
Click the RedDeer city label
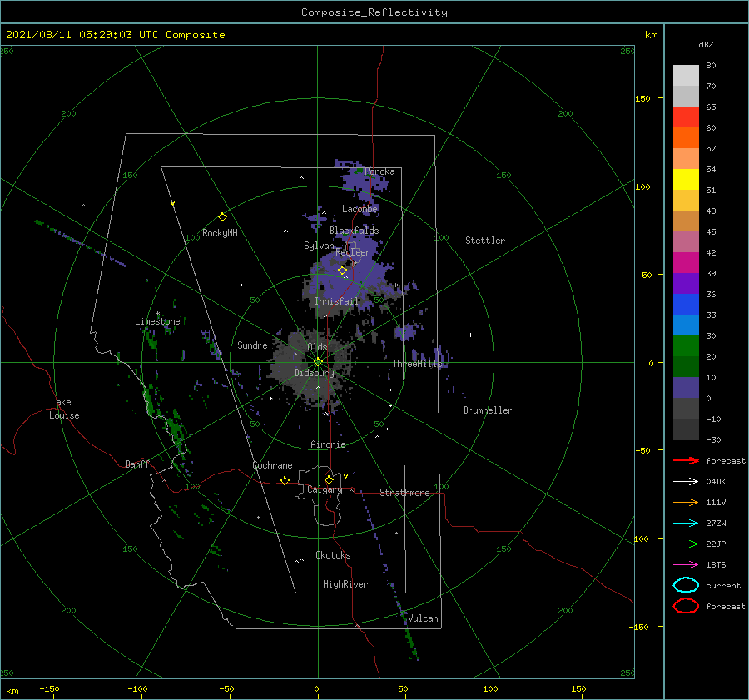[x=353, y=252]
